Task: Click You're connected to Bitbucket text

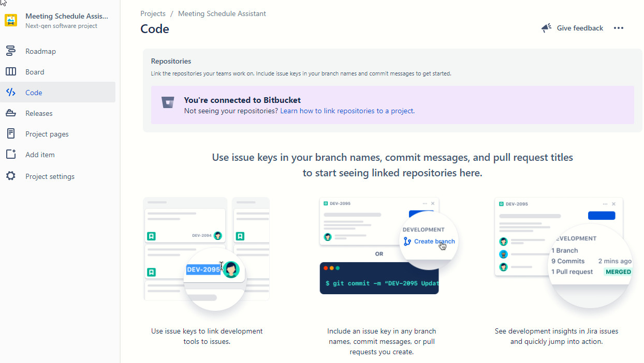Action: click(242, 100)
